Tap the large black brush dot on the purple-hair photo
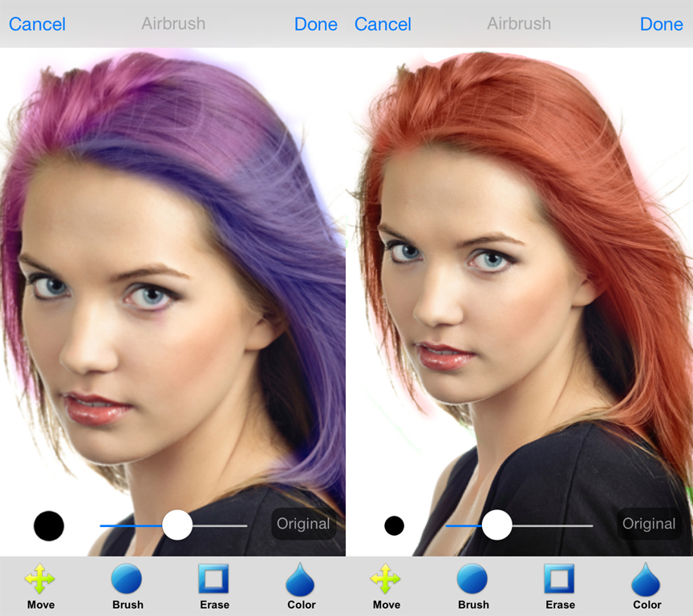 tap(49, 526)
